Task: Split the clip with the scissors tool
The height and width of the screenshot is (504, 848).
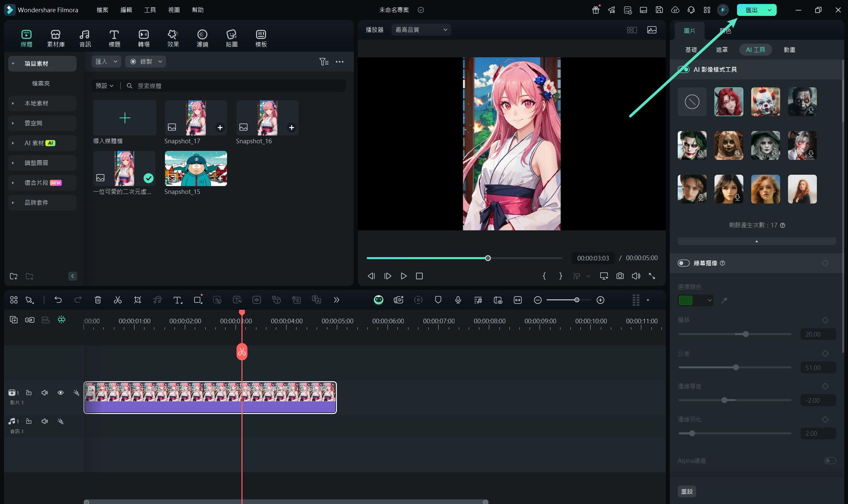Action: coord(118,300)
